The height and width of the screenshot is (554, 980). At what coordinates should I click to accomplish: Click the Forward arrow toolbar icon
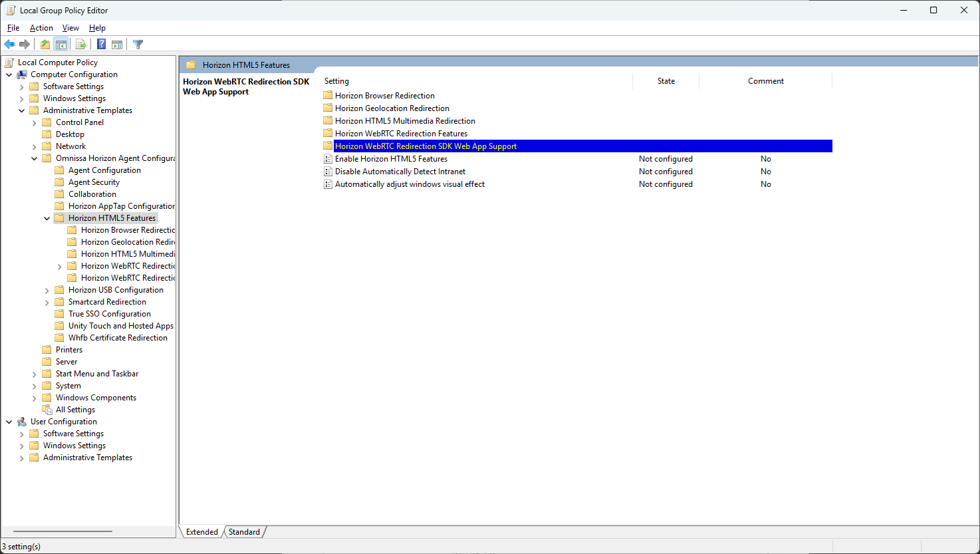25,45
